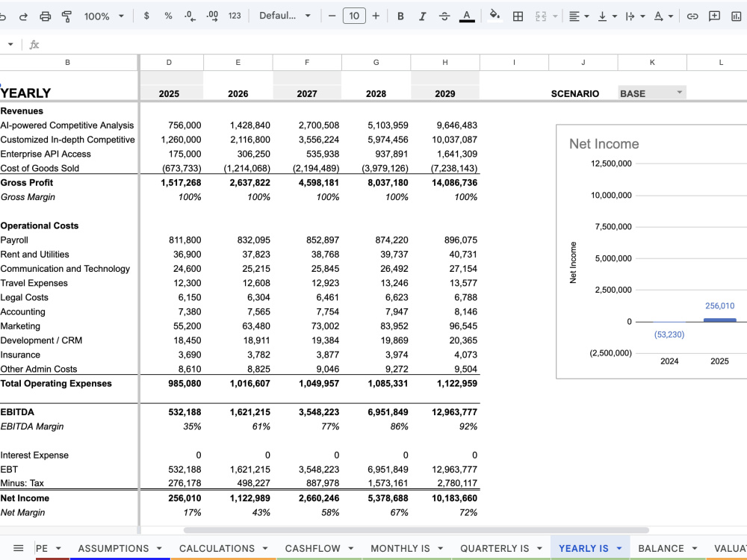Click the font size field showing 10
The width and height of the screenshot is (747, 560).
point(354,16)
